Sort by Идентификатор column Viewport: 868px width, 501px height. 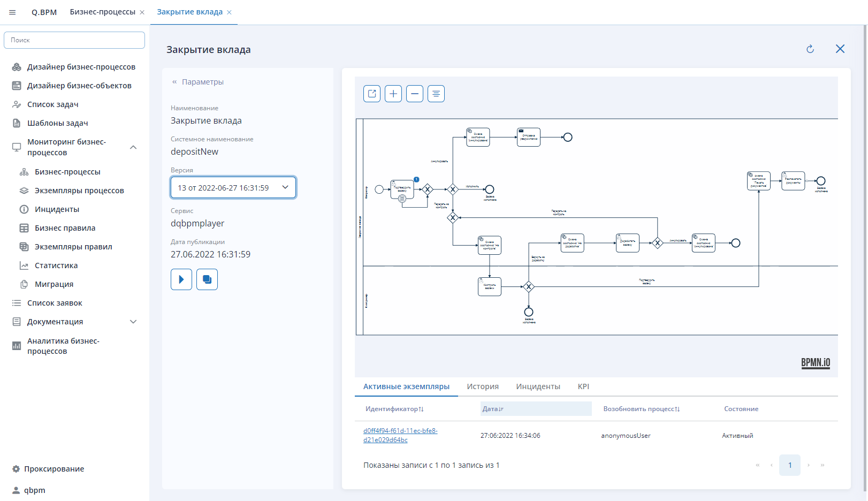click(x=394, y=409)
